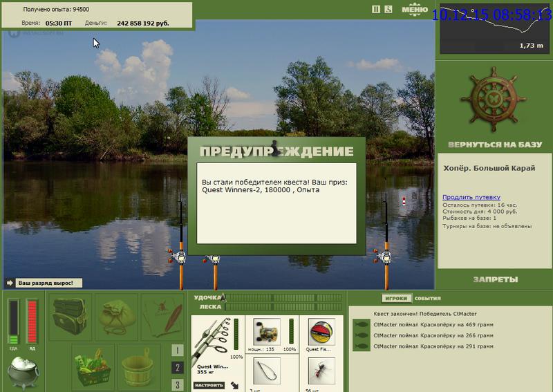
Task: Select rod slot 2
Action: point(178,368)
